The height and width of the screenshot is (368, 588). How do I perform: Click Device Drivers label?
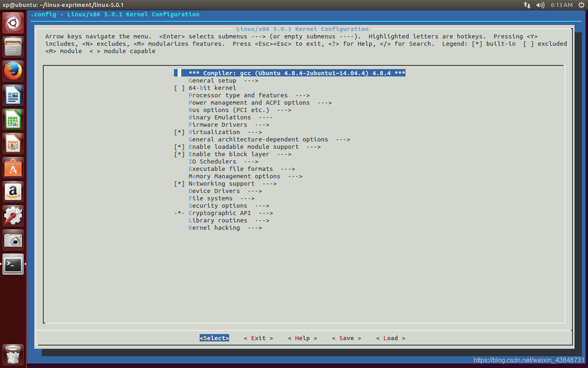[x=214, y=191]
